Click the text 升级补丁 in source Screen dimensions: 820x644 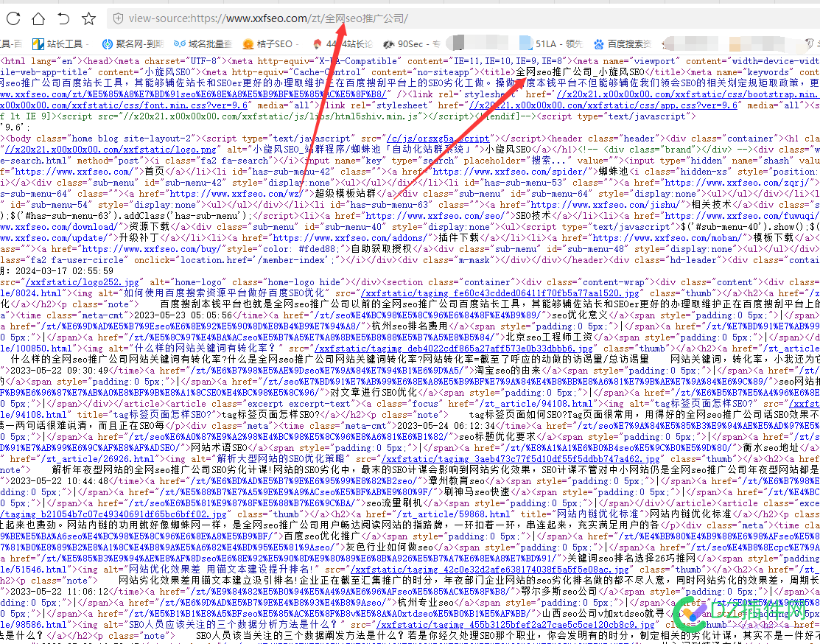click(x=139, y=237)
